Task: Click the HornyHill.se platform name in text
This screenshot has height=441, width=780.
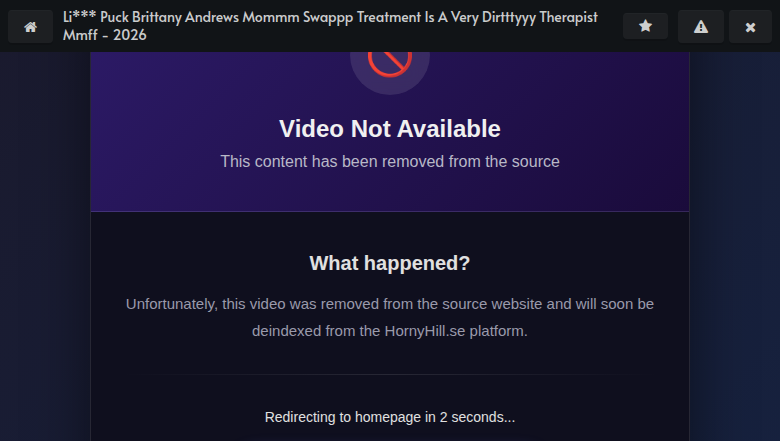Action: (x=425, y=331)
